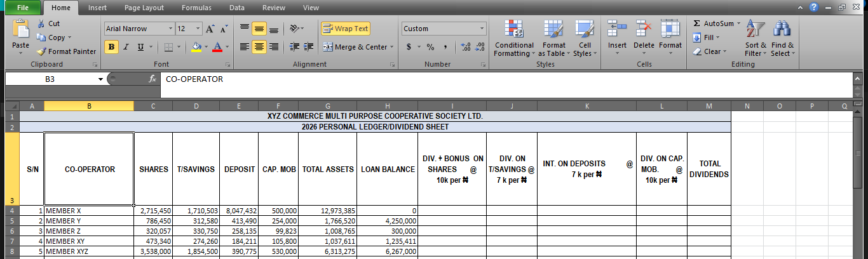The width and height of the screenshot is (868, 259).
Task: Open the File tab
Action: click(x=22, y=8)
